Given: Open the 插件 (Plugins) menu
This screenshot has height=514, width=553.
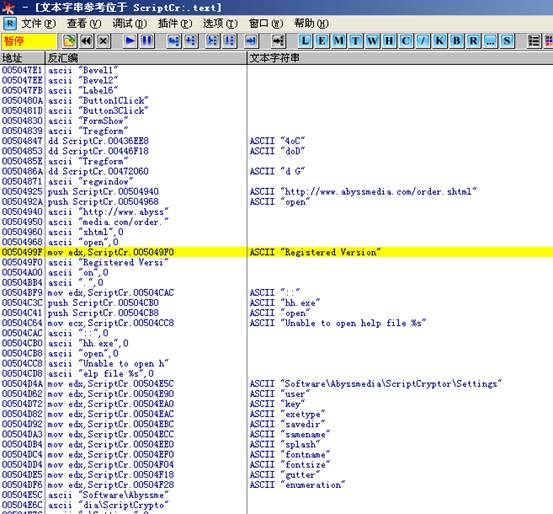Looking at the screenshot, I should pos(175,24).
